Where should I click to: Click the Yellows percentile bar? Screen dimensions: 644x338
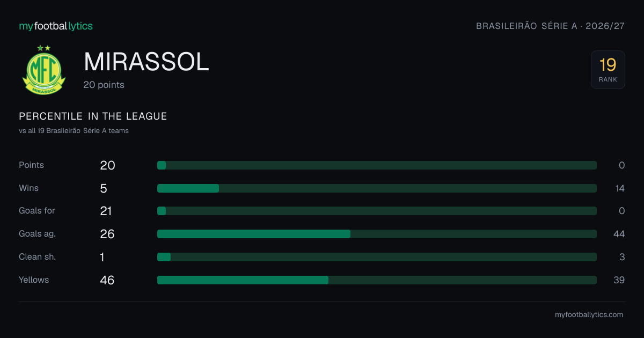[x=377, y=280]
